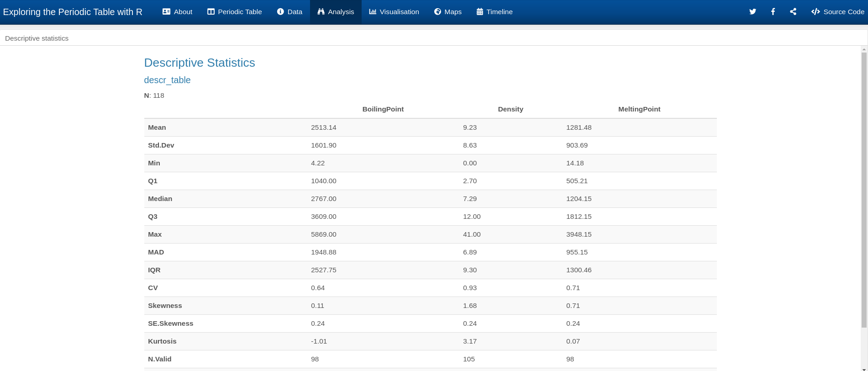Image resolution: width=868 pixels, height=371 pixels.
Task: Click the Min row label
Action: [x=154, y=163]
